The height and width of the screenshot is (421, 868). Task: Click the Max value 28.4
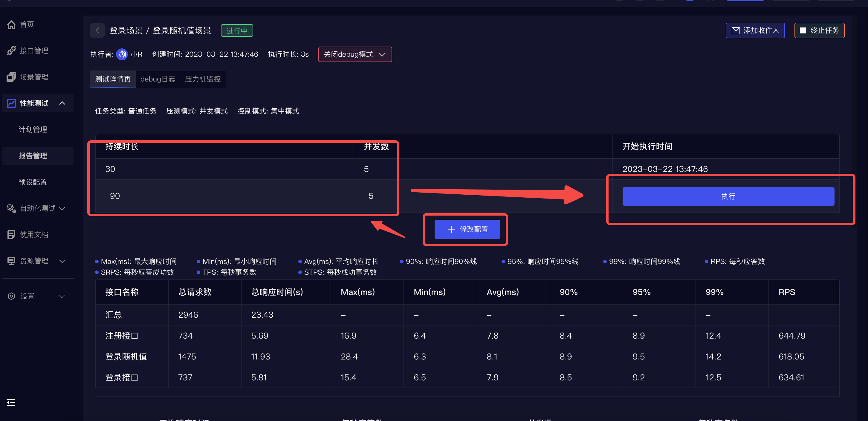[349, 357]
